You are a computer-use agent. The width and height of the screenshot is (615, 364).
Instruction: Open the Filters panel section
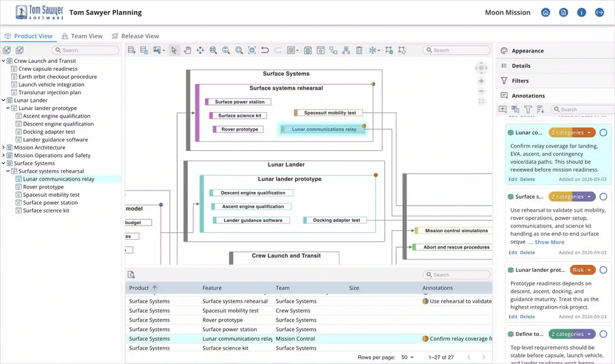point(555,81)
